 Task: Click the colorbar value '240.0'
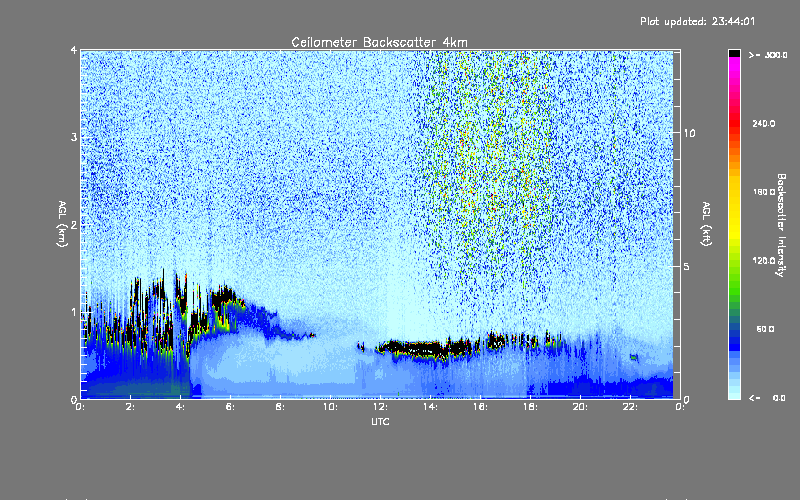click(x=763, y=124)
